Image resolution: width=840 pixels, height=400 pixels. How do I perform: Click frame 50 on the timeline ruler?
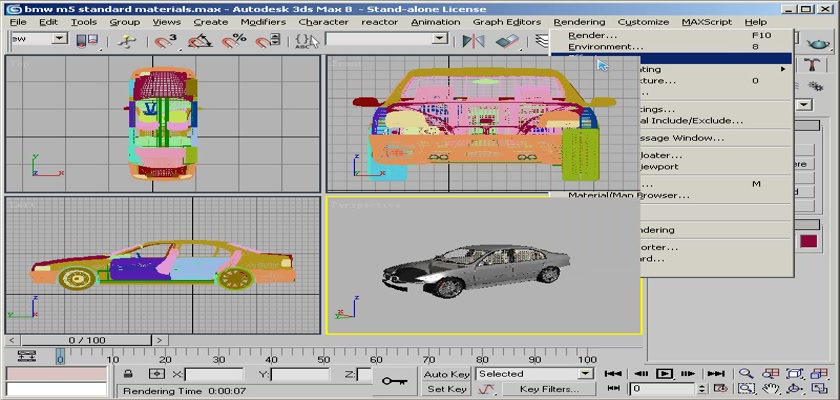(325, 359)
